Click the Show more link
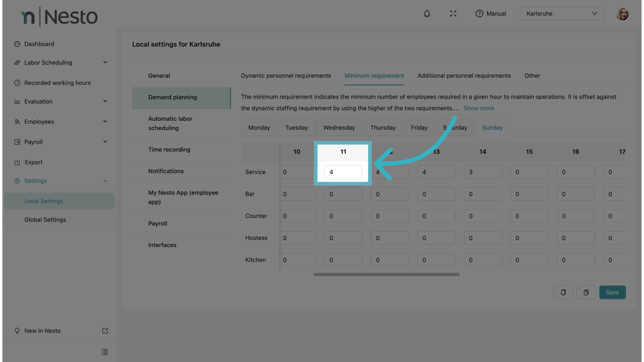 pos(478,108)
